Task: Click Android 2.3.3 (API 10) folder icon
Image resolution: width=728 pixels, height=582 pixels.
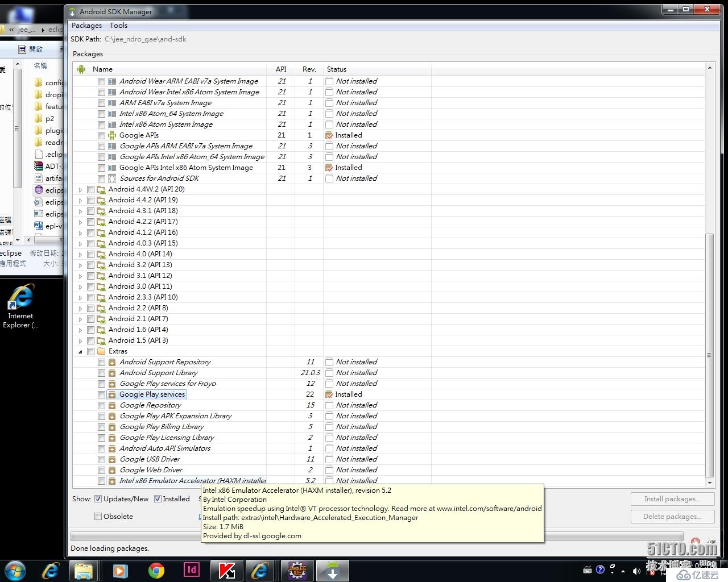Action: pyautogui.click(x=101, y=297)
